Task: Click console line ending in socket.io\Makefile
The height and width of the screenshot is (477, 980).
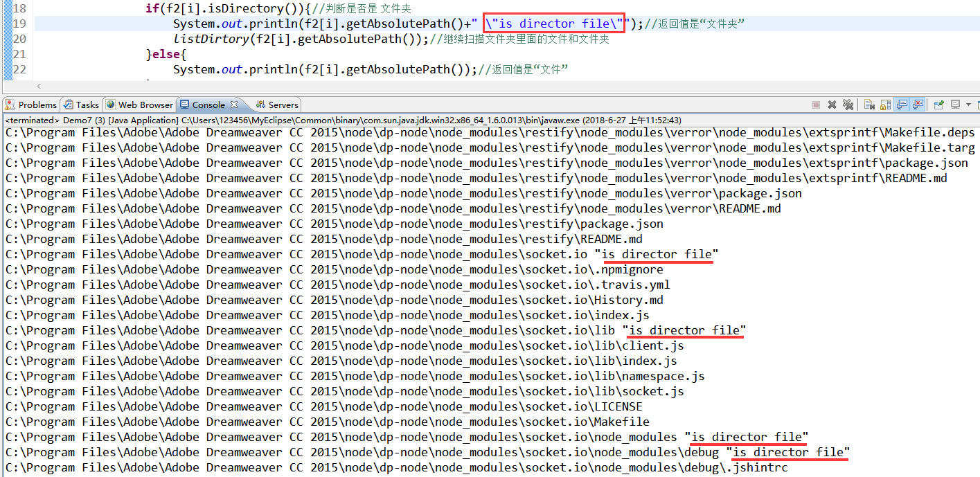Action: coord(327,422)
